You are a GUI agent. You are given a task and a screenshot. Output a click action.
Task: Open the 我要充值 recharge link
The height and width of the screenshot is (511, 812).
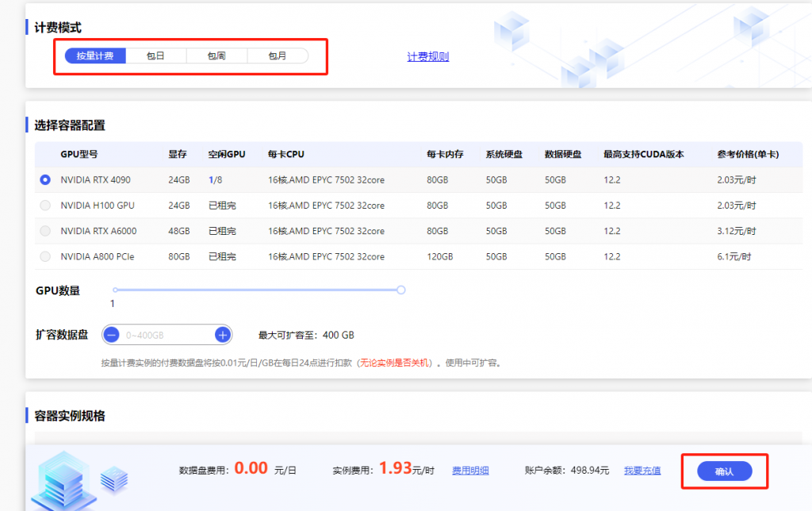click(642, 471)
